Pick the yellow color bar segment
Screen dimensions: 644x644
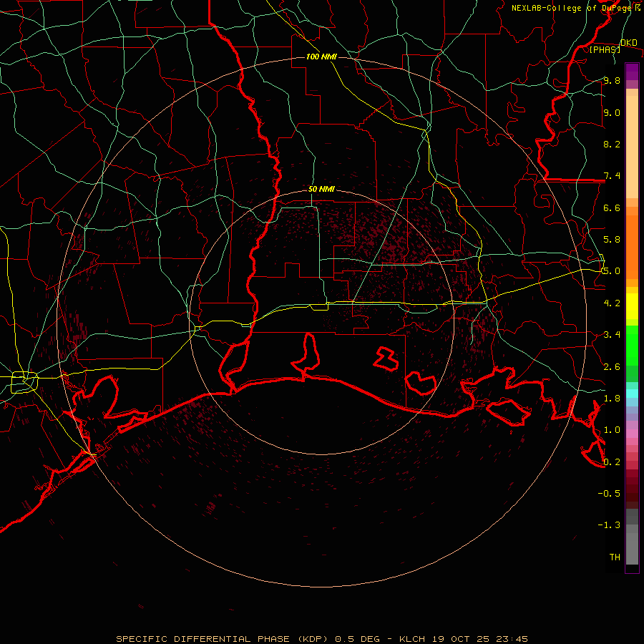632,306
